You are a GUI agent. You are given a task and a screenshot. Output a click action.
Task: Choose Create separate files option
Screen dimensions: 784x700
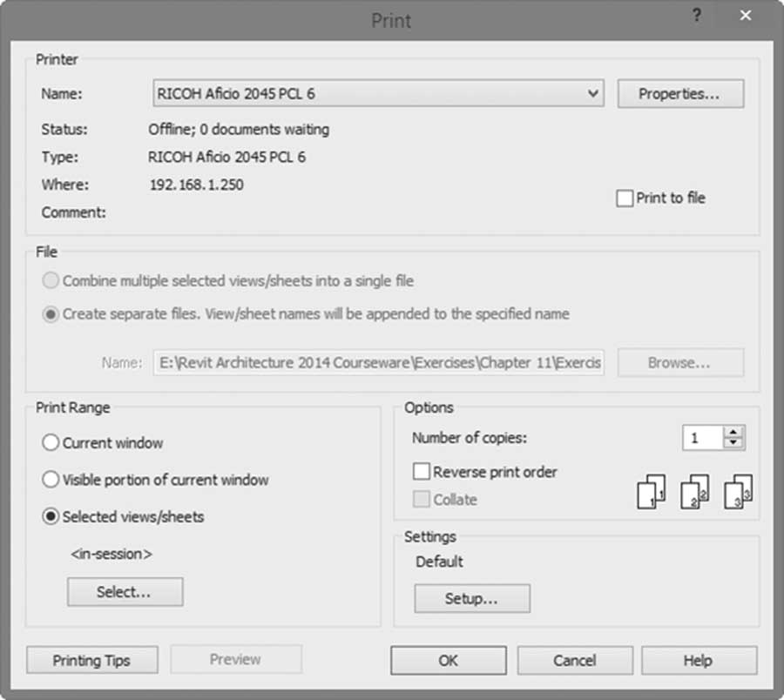click(51, 313)
